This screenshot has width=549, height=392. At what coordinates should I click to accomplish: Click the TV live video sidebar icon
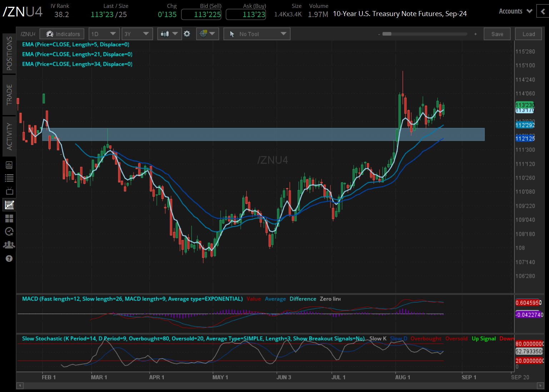click(x=9, y=191)
